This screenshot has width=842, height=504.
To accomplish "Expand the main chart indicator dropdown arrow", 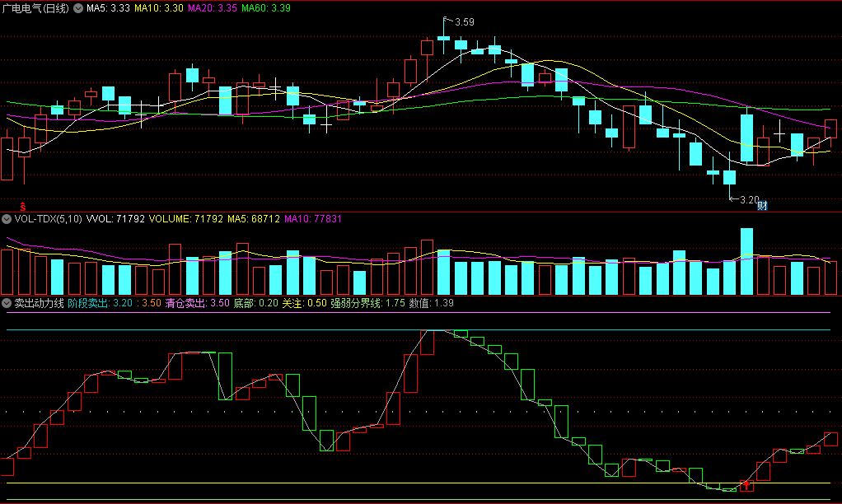I will coord(78,8).
